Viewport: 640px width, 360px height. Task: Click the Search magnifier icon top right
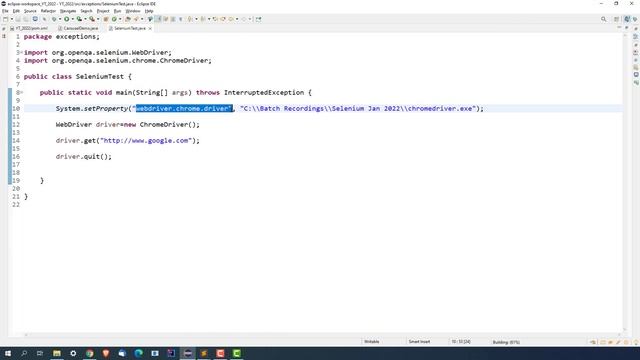(603, 19)
